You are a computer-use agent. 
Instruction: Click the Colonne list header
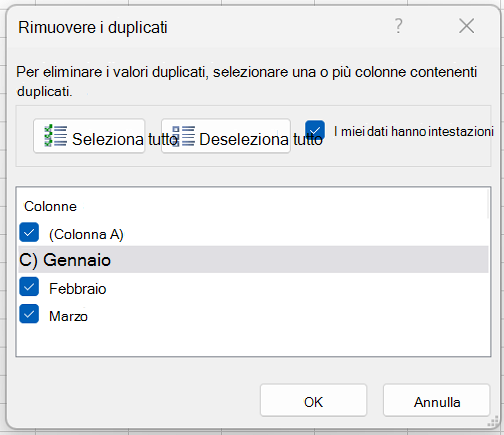[50, 207]
